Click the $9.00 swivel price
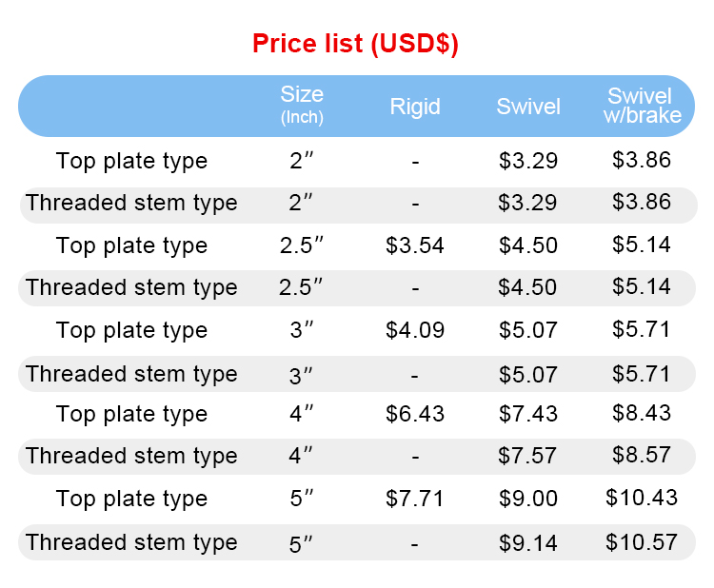This screenshot has width=714, height=588. click(528, 499)
